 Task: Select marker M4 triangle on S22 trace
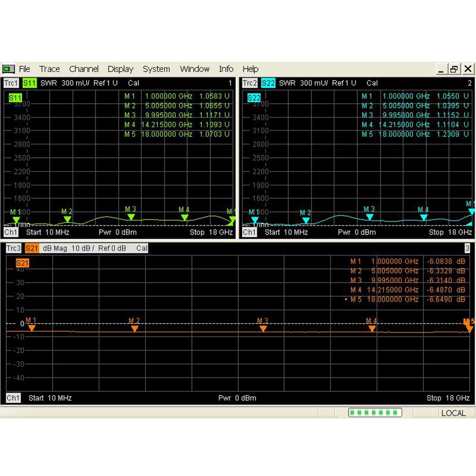point(423,218)
